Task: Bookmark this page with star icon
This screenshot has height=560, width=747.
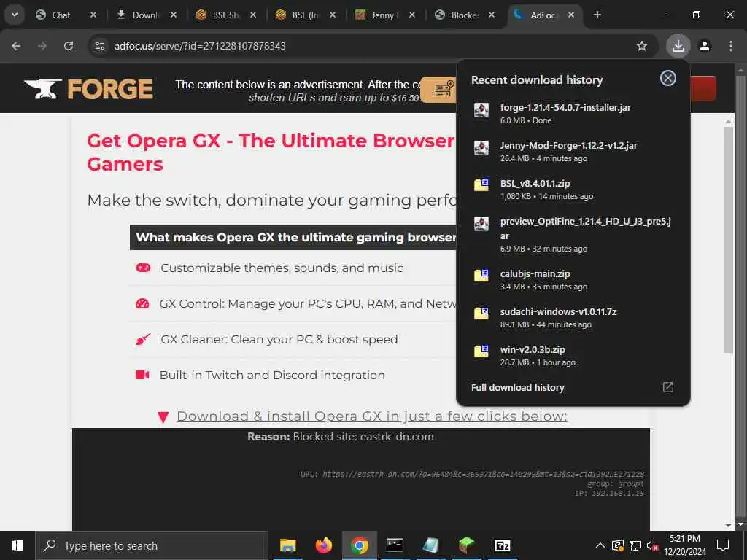Action: tap(642, 46)
